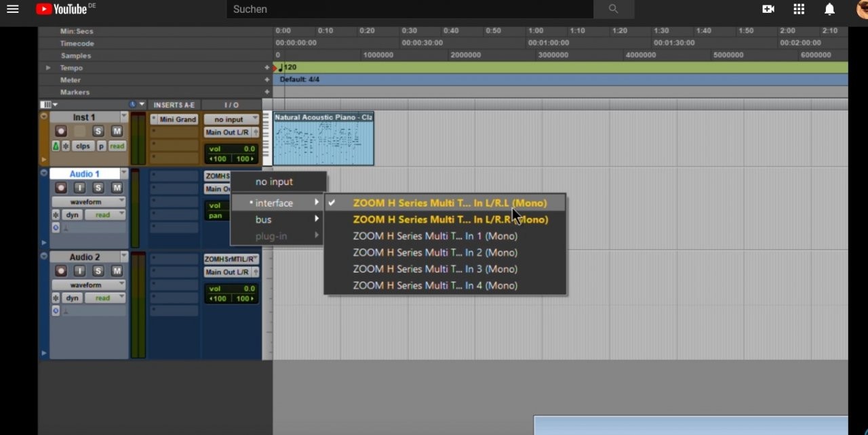The height and width of the screenshot is (435, 868).
Task: Open Audio 2 waveform view dropdown
Action: click(89, 285)
